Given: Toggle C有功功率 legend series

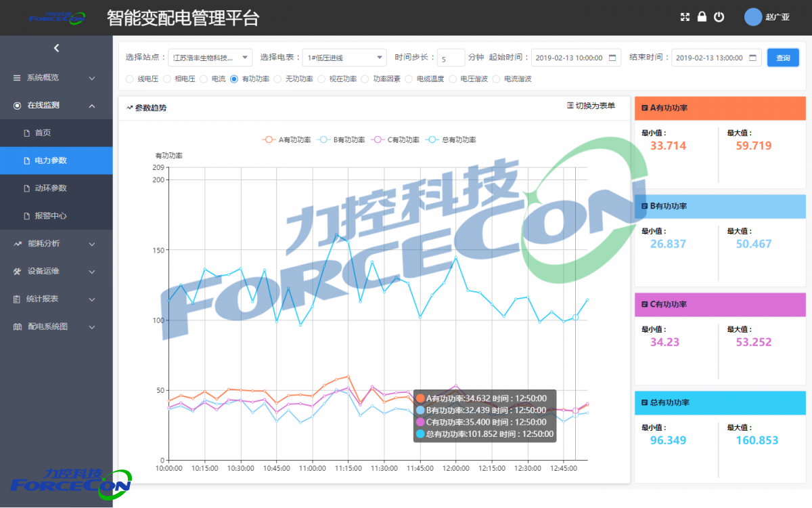Looking at the screenshot, I should pos(394,140).
